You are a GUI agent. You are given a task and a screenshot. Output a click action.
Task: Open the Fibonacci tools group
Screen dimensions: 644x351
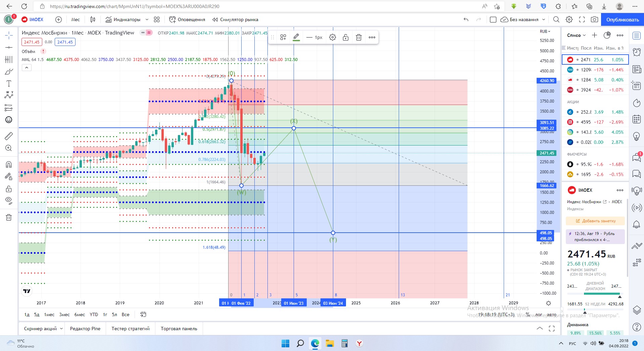point(9,59)
